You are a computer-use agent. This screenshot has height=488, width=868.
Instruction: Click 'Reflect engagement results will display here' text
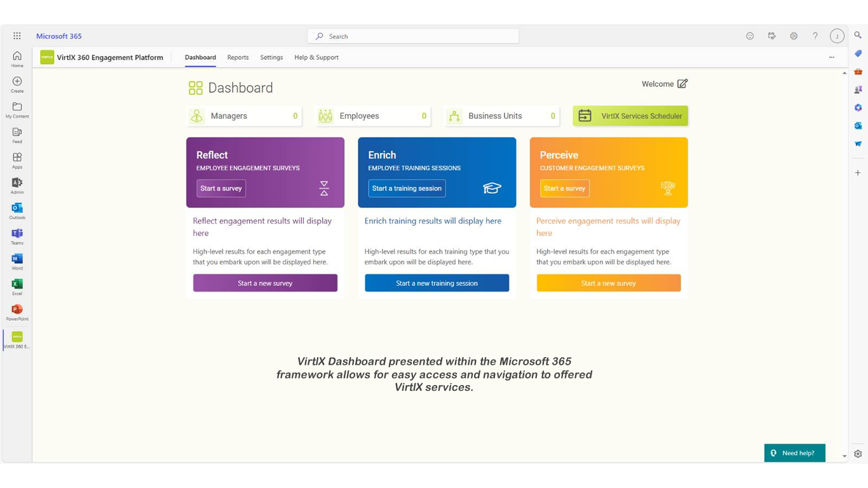coord(262,227)
